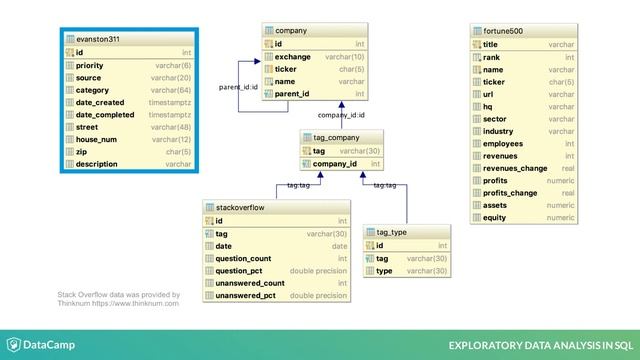Image resolution: width=640 pixels, height=360 pixels.
Task: Select the industry column name
Action: tap(498, 131)
